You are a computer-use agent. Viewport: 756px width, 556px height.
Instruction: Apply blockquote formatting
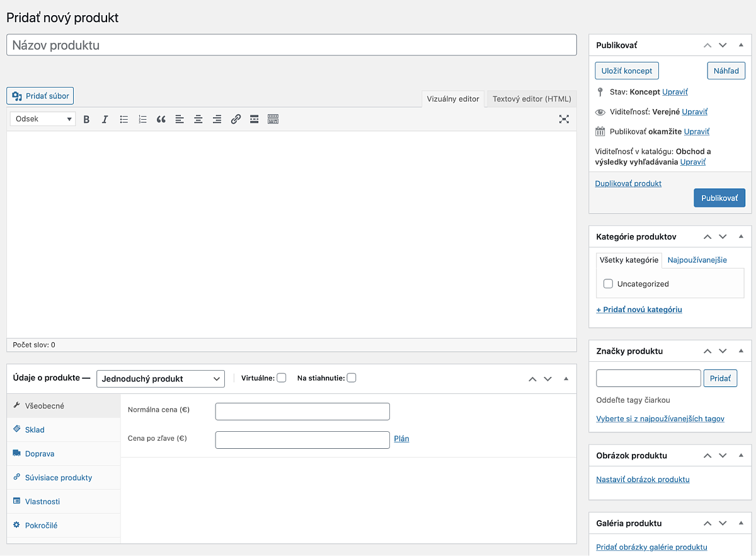coord(161,119)
